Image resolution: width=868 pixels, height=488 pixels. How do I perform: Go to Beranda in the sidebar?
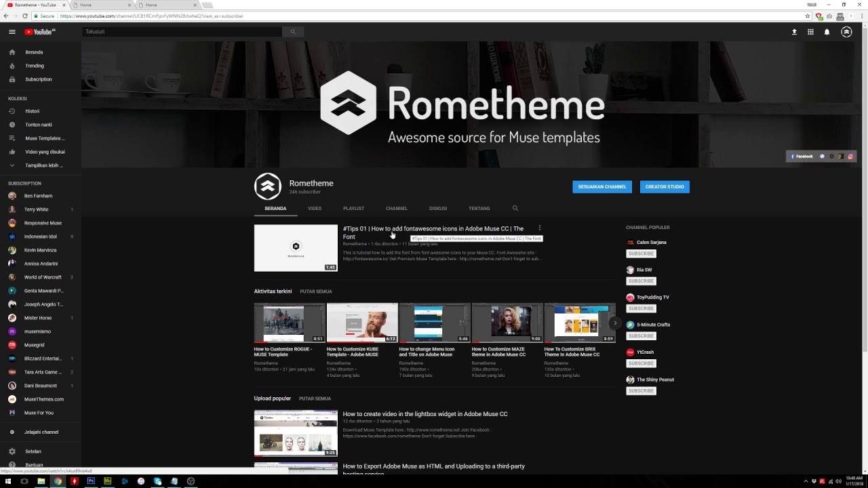click(41, 52)
